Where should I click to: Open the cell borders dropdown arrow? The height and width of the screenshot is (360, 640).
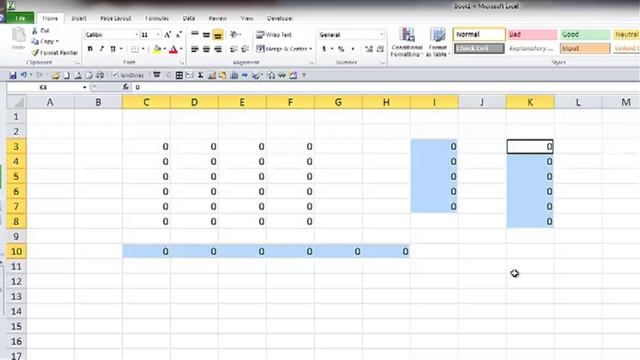click(143, 49)
